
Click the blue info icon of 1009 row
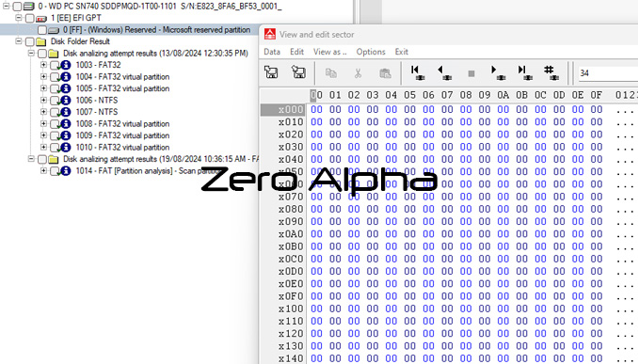click(66, 135)
